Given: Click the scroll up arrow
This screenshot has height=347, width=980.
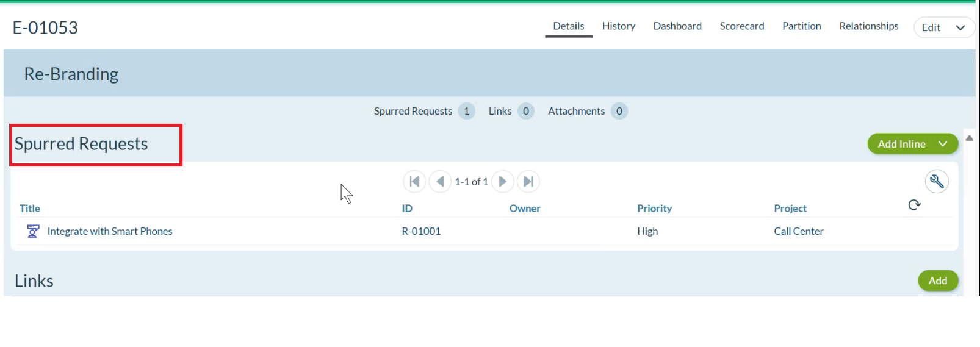Looking at the screenshot, I should coord(969,138).
